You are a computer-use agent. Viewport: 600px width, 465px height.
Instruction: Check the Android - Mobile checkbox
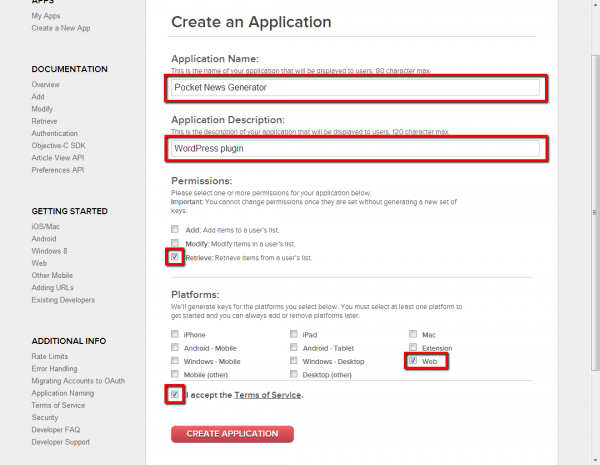175,347
